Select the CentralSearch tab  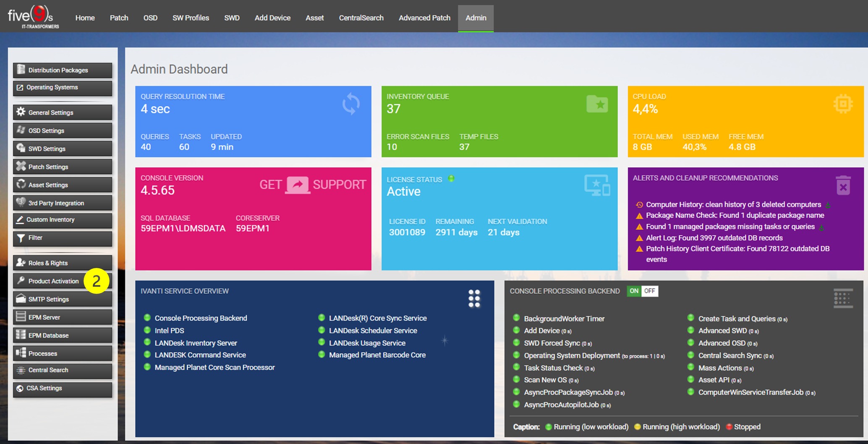(361, 18)
